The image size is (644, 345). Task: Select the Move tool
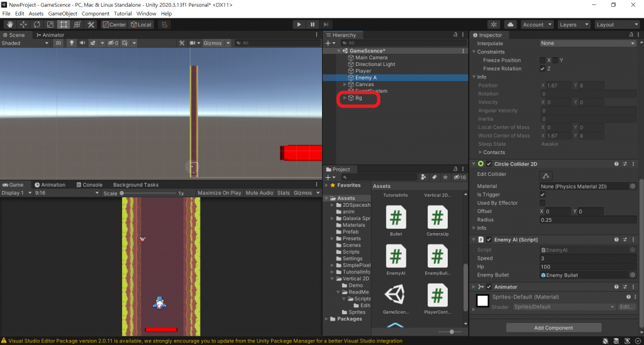click(x=23, y=25)
